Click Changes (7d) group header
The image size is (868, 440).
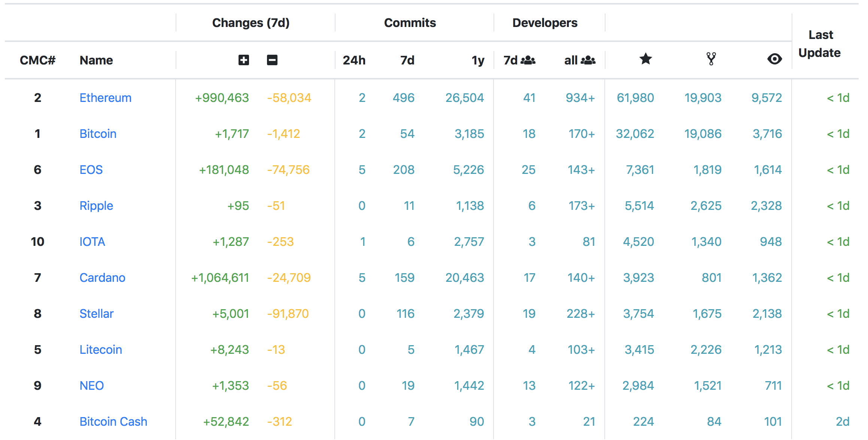coord(251,23)
